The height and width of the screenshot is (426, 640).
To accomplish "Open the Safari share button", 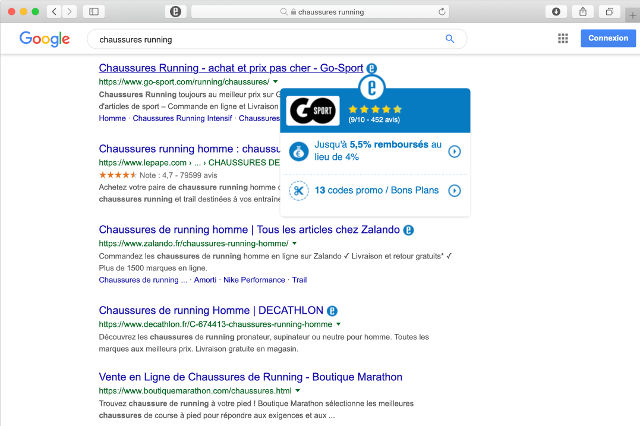I will pos(583,11).
